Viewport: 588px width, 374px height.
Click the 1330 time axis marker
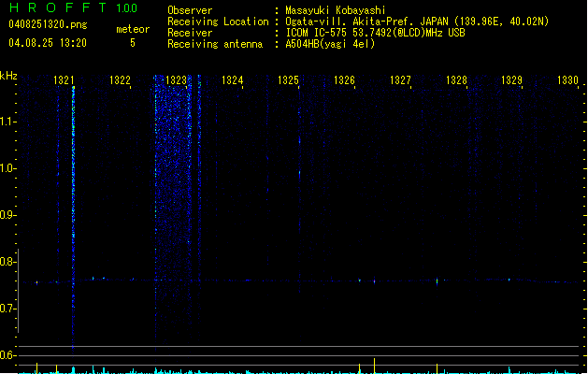tap(567, 80)
